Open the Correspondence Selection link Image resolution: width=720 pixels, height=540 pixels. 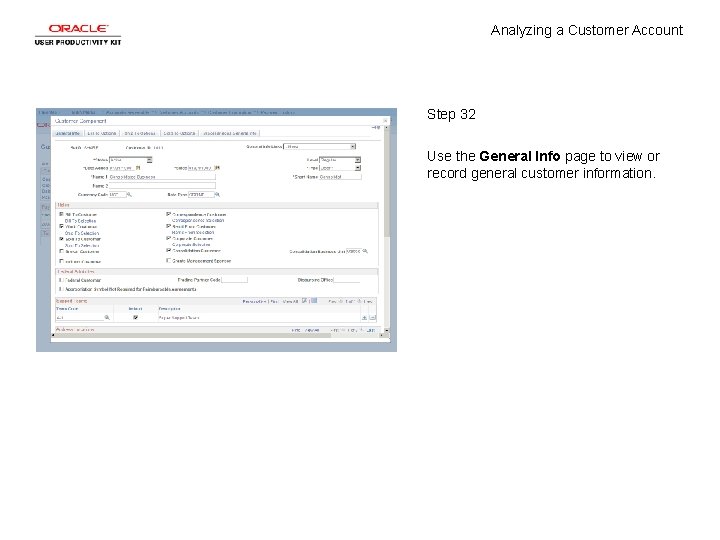pos(198,220)
